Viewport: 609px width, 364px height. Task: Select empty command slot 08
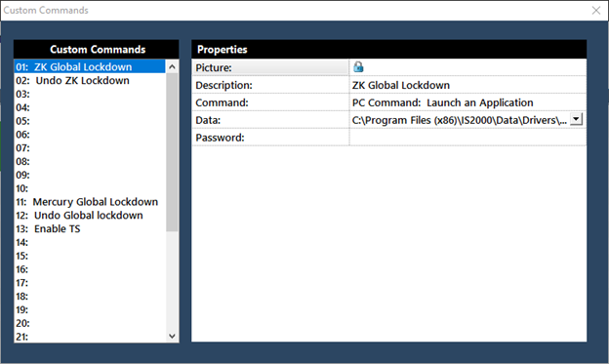[90, 161]
